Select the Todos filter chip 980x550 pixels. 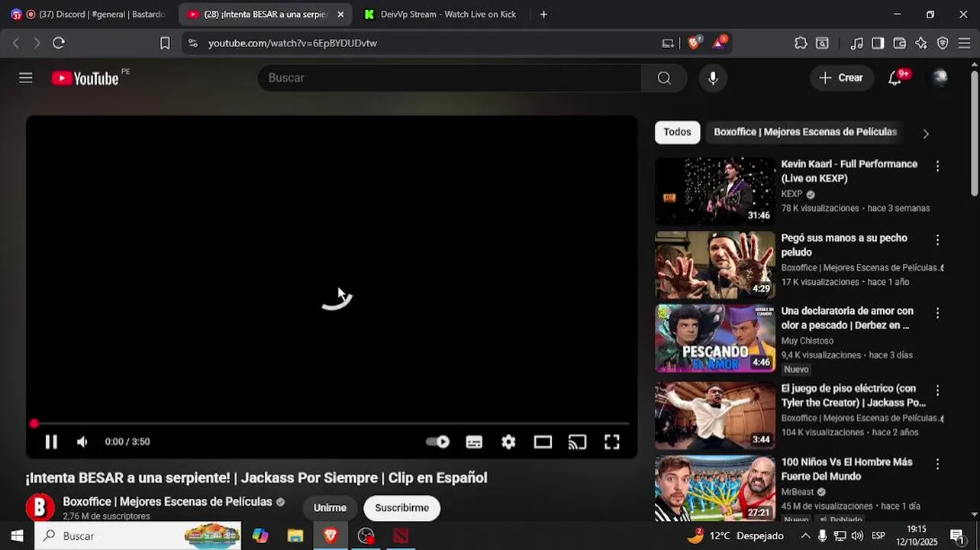677,132
